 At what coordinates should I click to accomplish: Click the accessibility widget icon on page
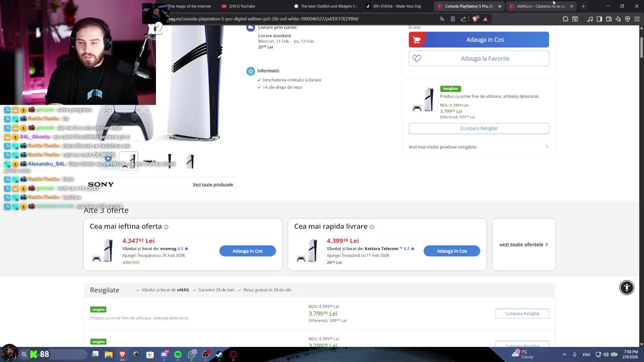(x=627, y=288)
